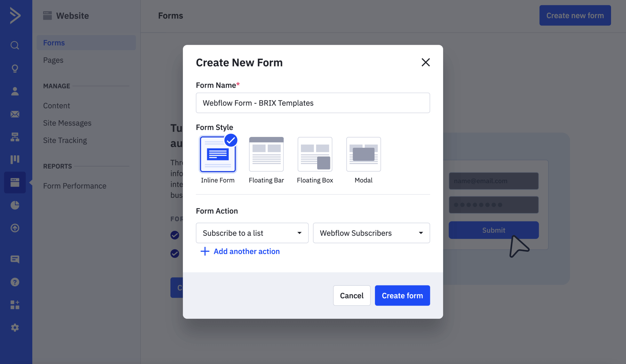Click the upgrade arrow circle icon
The width and height of the screenshot is (626, 364).
(15, 228)
